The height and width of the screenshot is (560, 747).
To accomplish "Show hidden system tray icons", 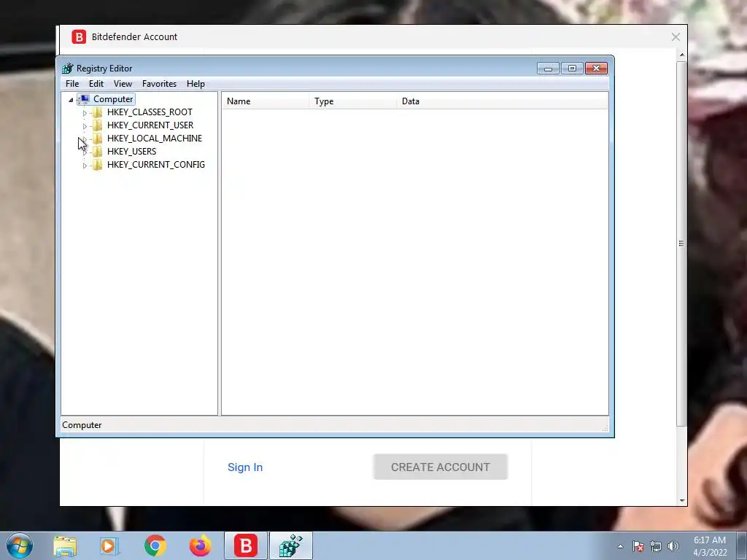I will pos(620,546).
